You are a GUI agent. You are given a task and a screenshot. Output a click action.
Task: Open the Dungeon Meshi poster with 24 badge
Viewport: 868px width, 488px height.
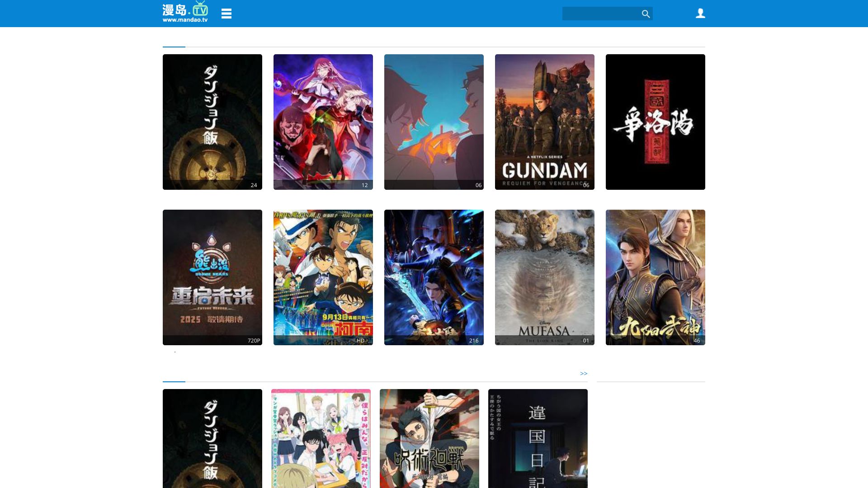pos(212,122)
